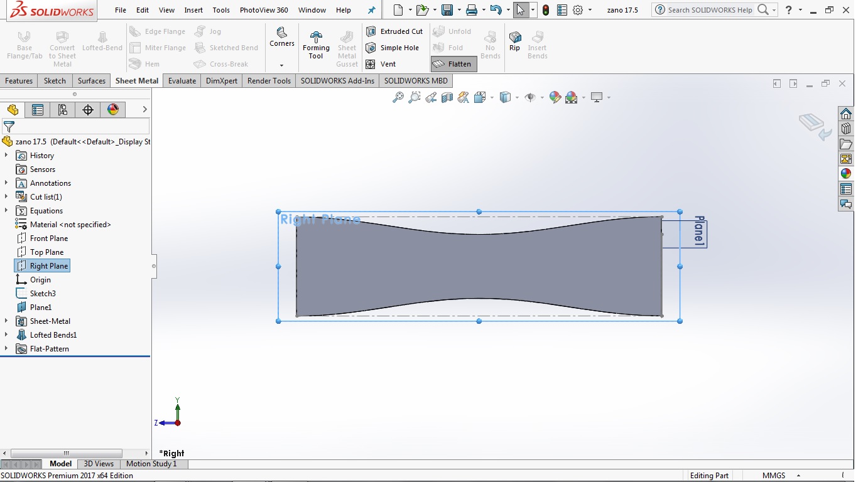Open the Display Style icon
868x482 pixels.
coord(505,97)
